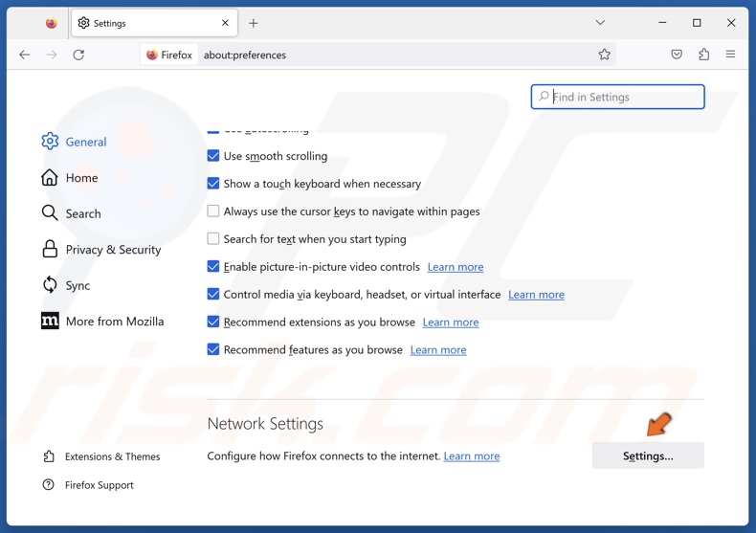The width and height of the screenshot is (756, 533).
Task: Minimize the Firefox window
Action: (x=662, y=23)
